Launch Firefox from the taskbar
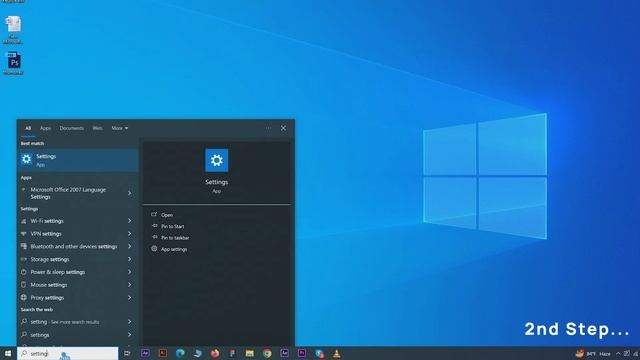 tap(215, 353)
